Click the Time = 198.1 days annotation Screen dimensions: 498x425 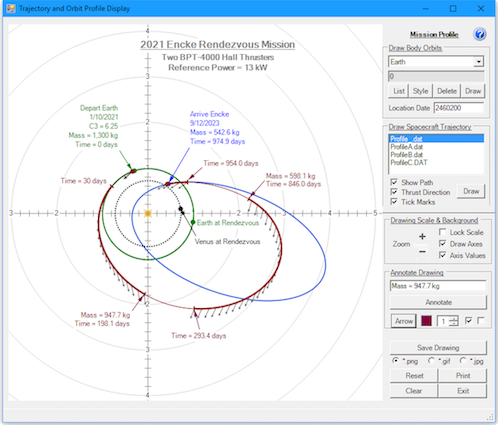coord(102,324)
